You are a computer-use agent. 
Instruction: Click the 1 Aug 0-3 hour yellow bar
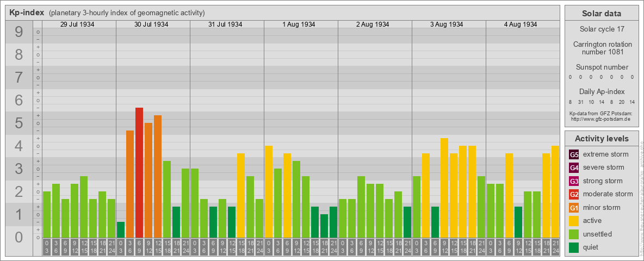click(269, 191)
